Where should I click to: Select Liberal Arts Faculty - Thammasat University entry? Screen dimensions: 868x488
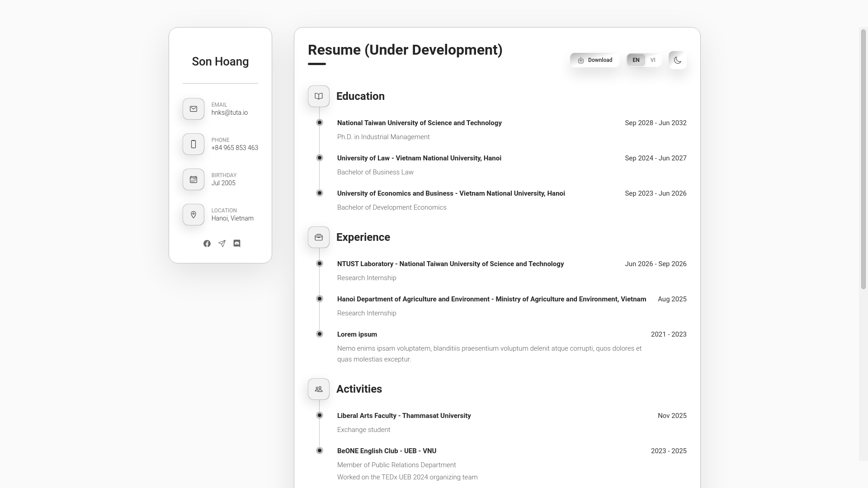point(404,416)
